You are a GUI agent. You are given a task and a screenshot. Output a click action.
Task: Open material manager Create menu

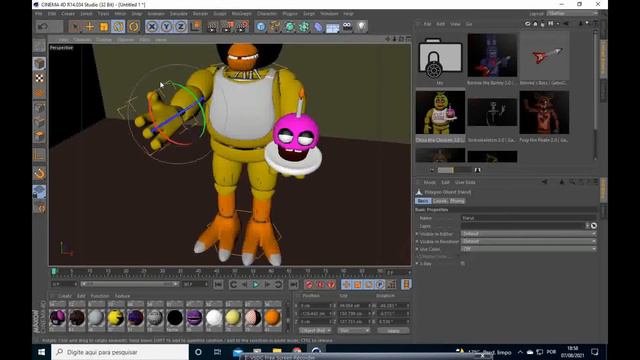point(65,296)
